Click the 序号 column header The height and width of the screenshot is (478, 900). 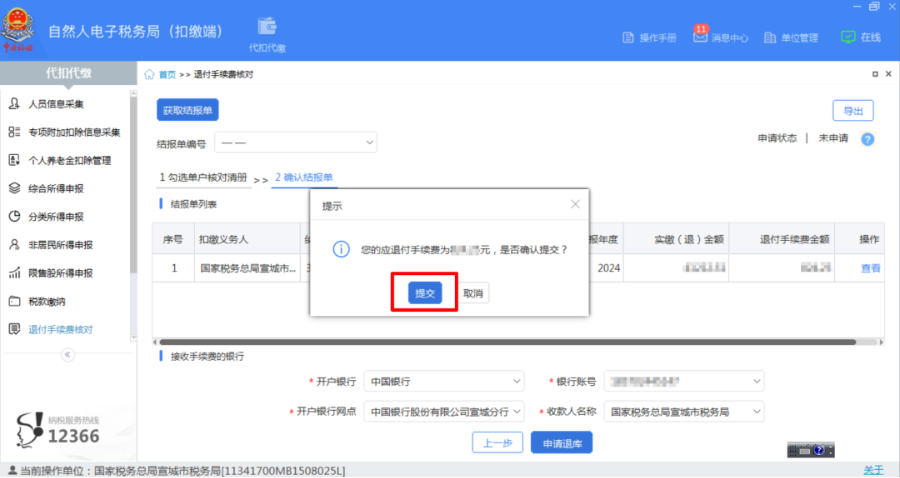(x=173, y=239)
